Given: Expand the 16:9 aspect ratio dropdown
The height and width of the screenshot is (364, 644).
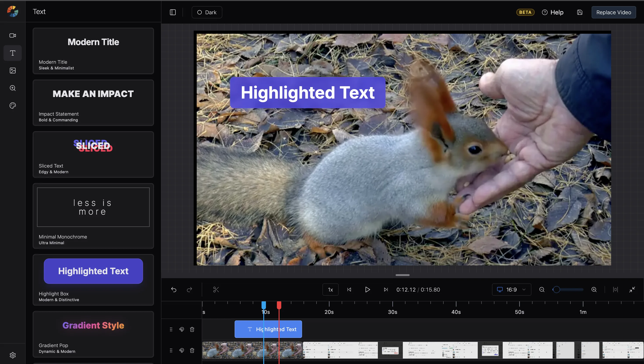Looking at the screenshot, I should [511, 290].
